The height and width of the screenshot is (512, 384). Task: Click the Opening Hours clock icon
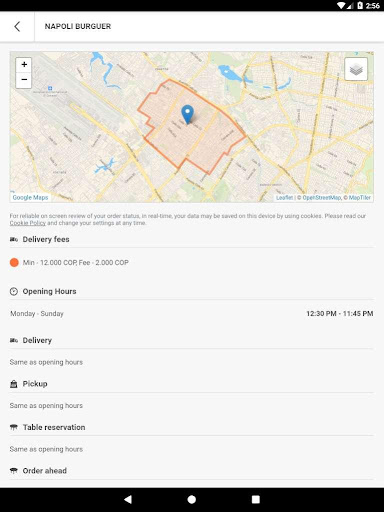click(x=14, y=291)
